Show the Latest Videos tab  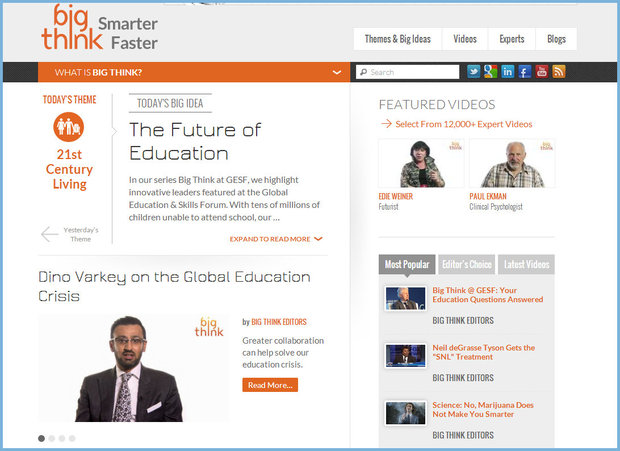(525, 265)
